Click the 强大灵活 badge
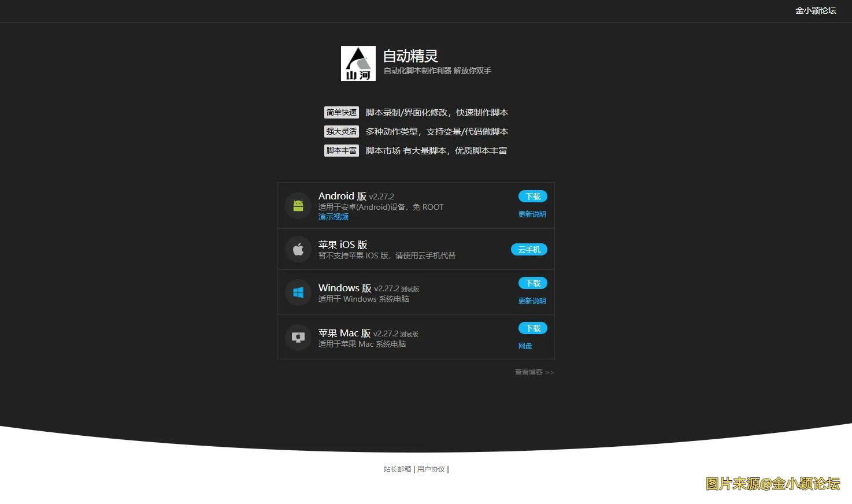852x504 pixels. coord(341,131)
